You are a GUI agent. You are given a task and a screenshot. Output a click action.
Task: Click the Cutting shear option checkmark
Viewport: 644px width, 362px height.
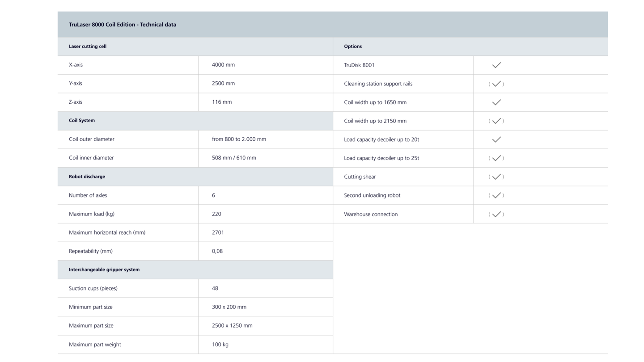[x=496, y=177]
